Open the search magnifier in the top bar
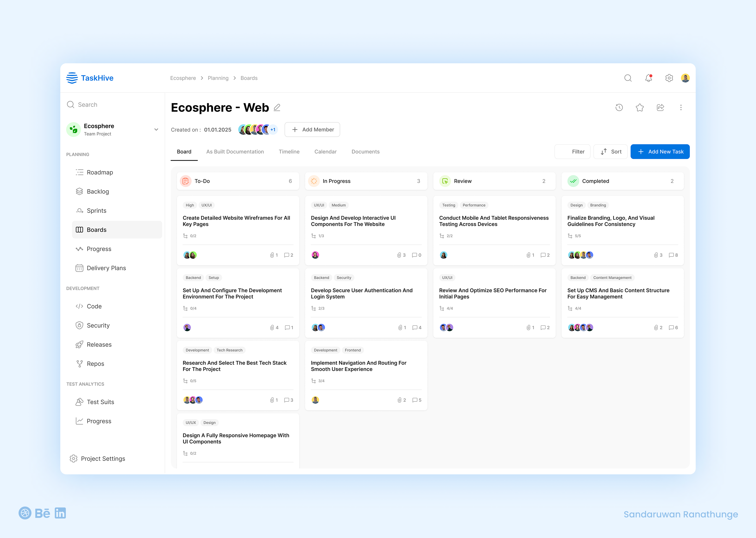This screenshot has height=538, width=756. click(628, 78)
